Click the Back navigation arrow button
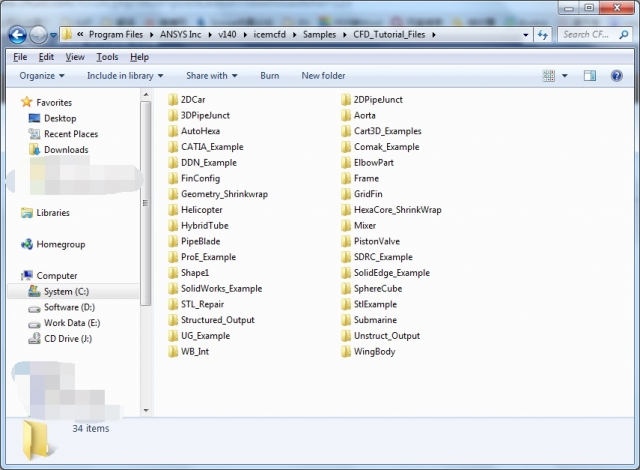 pyautogui.click(x=17, y=34)
